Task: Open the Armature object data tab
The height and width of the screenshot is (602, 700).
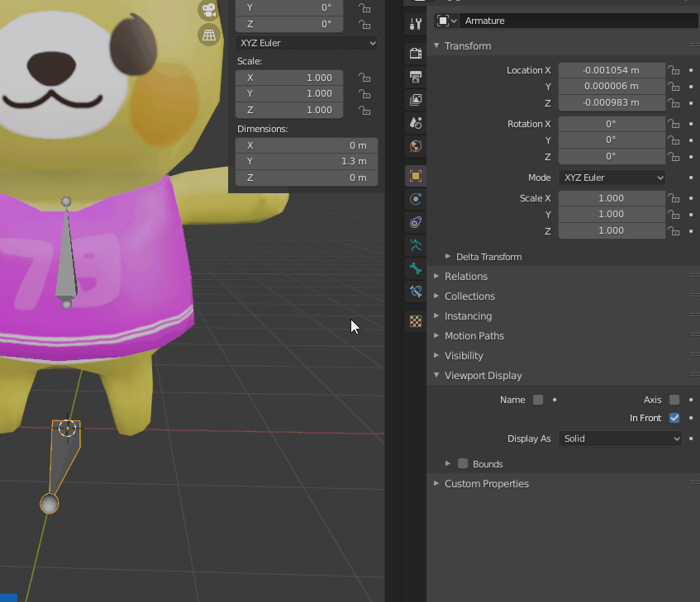Action: pyautogui.click(x=416, y=245)
